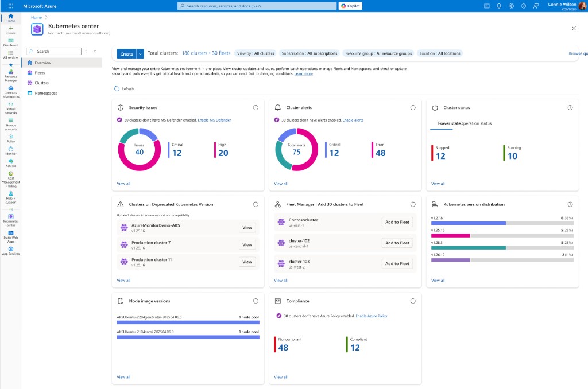Expand the Create button dropdown arrow
This screenshot has height=389, width=588.
140,54
